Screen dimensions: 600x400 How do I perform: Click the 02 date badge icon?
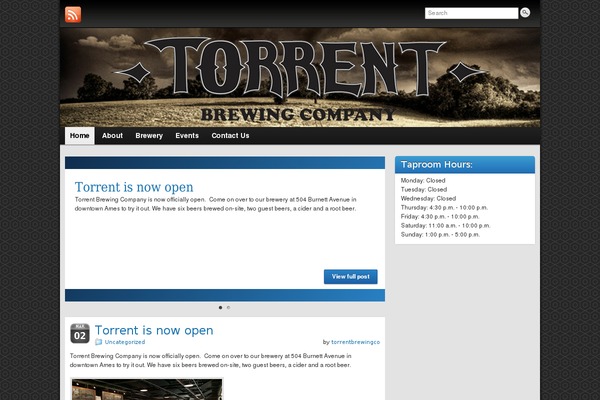(80, 333)
